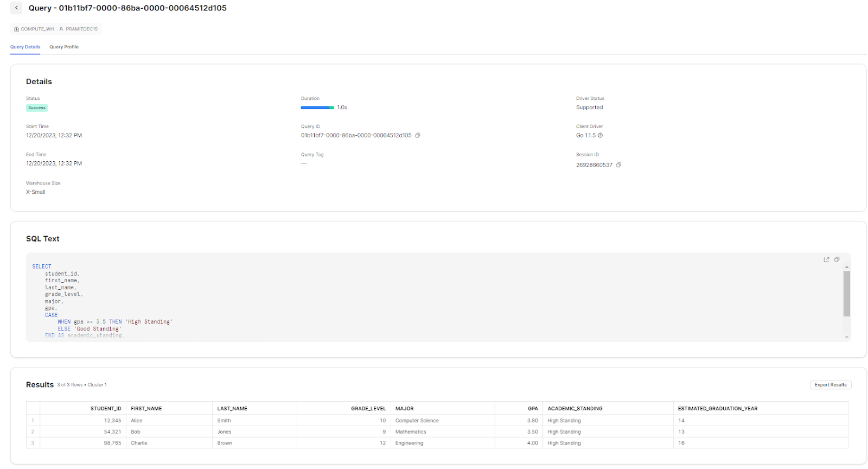Select the cell with student ID 54,321

pos(83,432)
